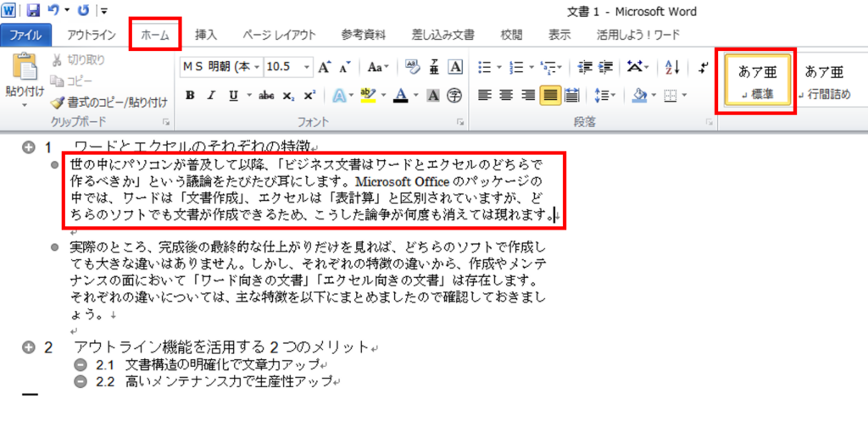Toggle Italic formatting

pos(210,95)
